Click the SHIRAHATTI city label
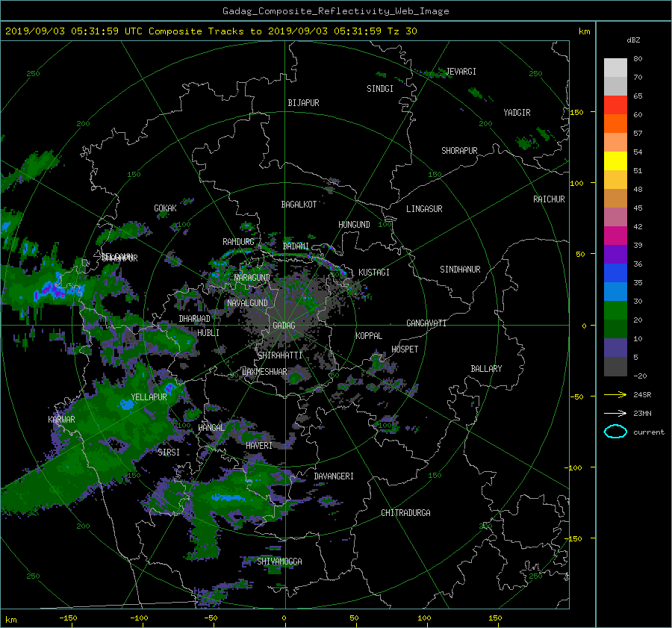This screenshot has height=628, width=672. pos(280,355)
